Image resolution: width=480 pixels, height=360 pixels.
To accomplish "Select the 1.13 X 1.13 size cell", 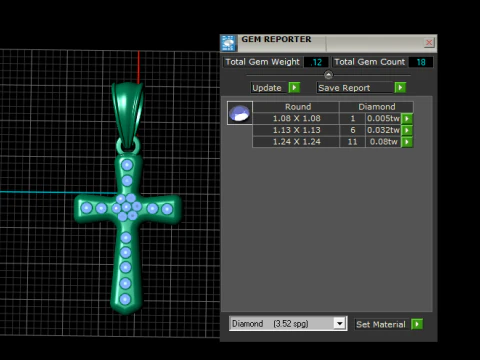I will (x=296, y=130).
